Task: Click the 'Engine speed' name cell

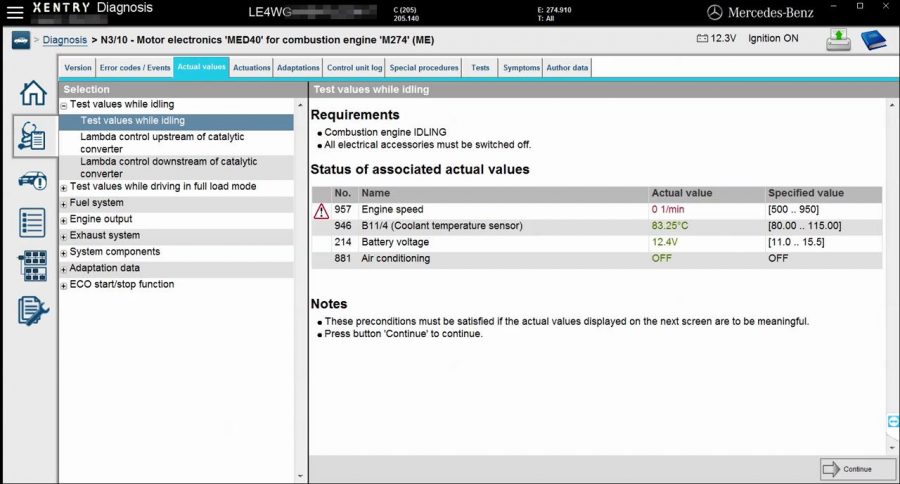Action: (392, 210)
